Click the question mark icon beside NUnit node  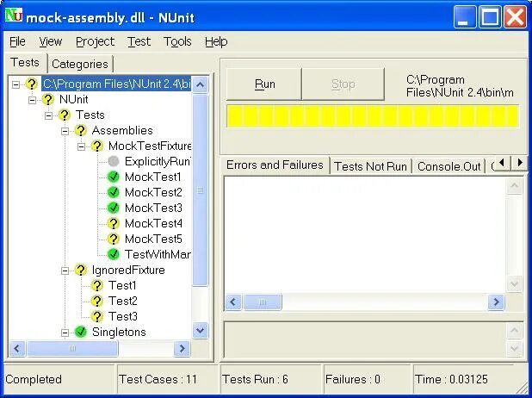tap(48, 100)
